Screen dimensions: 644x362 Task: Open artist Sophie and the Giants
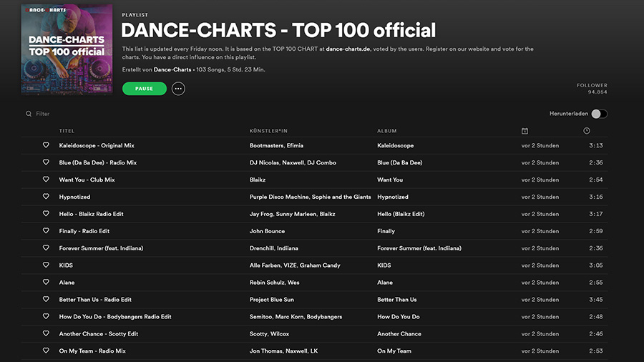tap(341, 197)
